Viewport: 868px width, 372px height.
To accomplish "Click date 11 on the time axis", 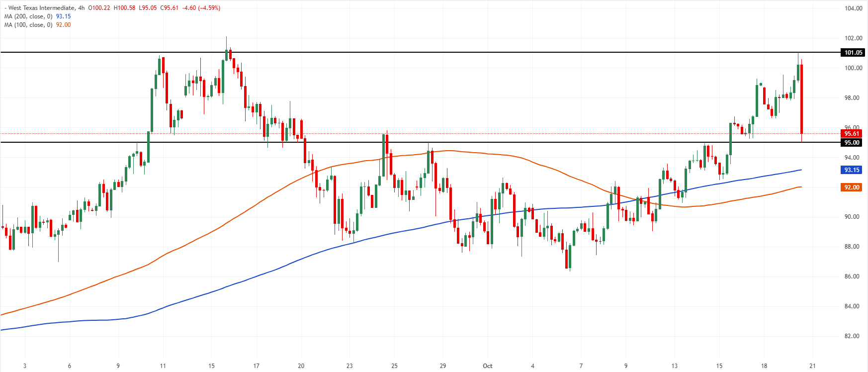I will tap(163, 366).
